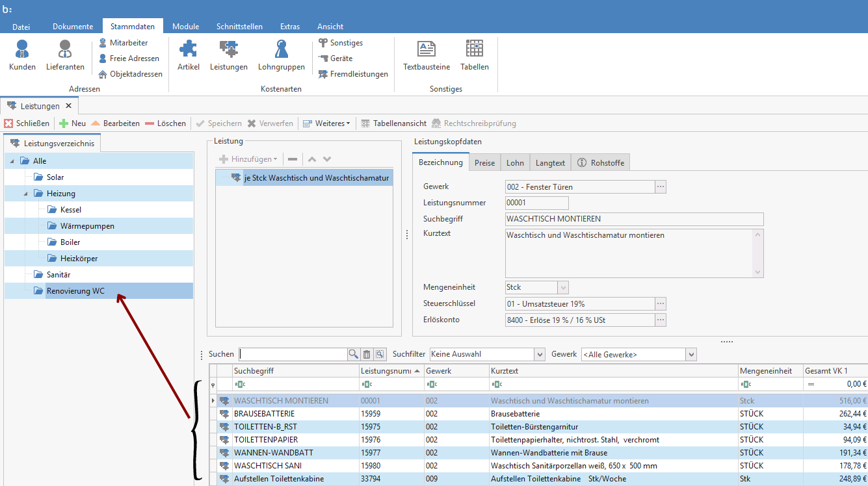The height and width of the screenshot is (486, 868).
Task: Select the Renovierung WC folder
Action: point(75,290)
